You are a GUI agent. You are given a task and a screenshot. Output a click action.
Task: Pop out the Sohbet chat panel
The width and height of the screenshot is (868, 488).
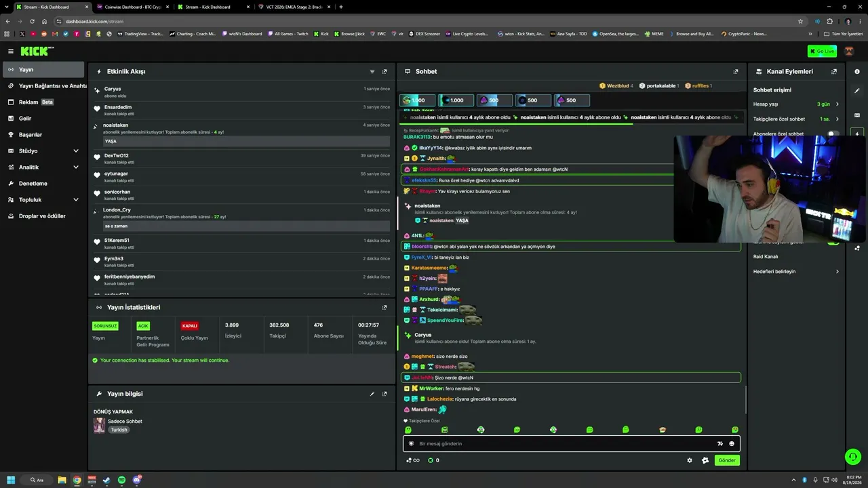coord(736,71)
